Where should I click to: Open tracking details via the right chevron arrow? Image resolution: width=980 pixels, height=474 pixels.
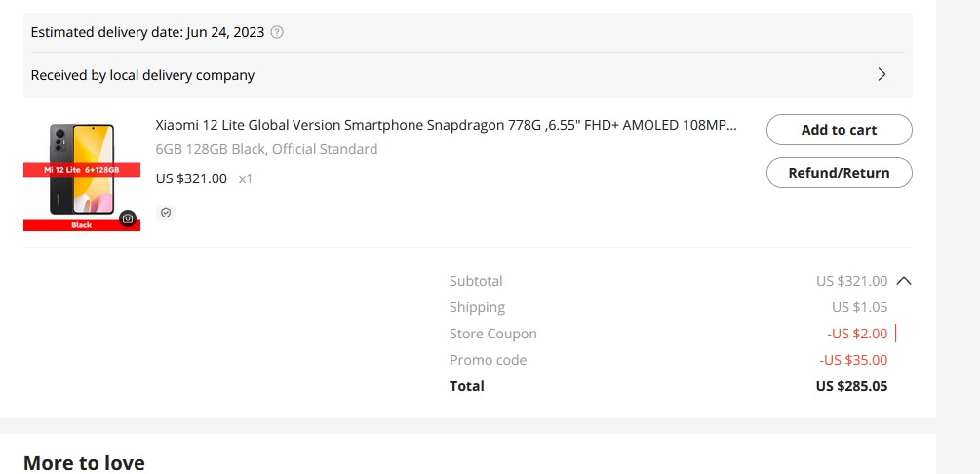882,75
